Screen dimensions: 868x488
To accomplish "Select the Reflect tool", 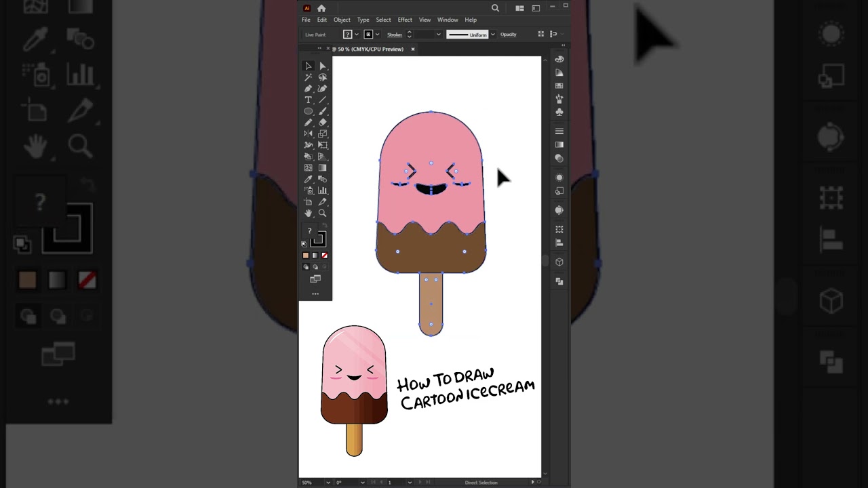I will tap(308, 134).
